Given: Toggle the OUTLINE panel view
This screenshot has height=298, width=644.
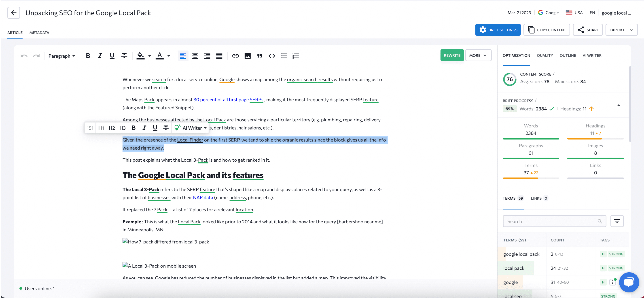Looking at the screenshot, I should tap(568, 55).
